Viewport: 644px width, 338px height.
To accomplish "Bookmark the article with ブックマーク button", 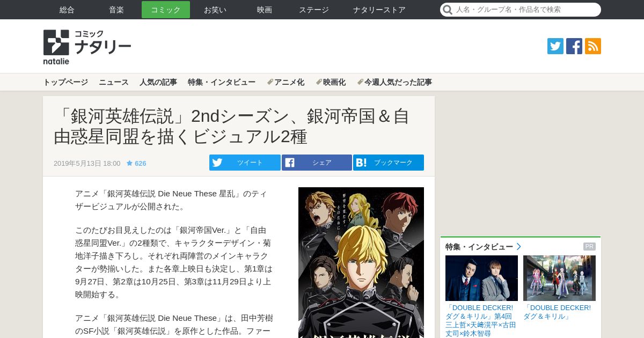I will [389, 163].
